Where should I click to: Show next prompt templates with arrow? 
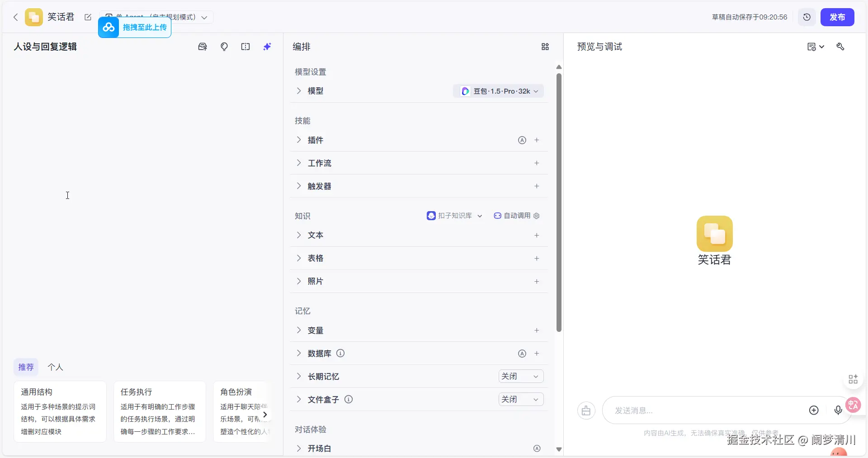[x=265, y=415]
